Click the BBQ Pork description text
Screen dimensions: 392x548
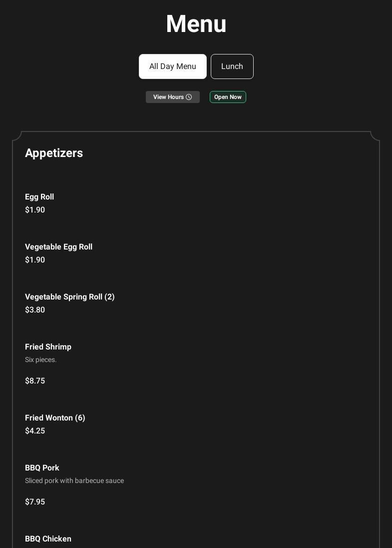(x=74, y=481)
